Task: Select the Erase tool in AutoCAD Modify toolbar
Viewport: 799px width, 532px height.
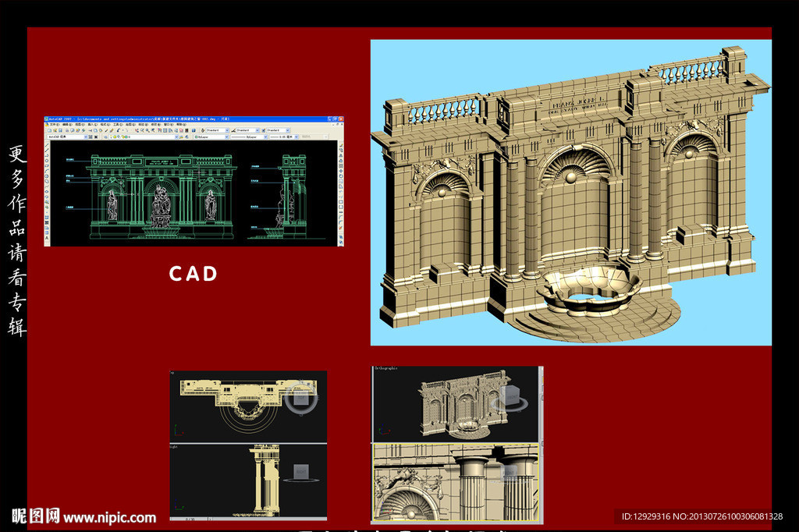Action: [x=341, y=145]
